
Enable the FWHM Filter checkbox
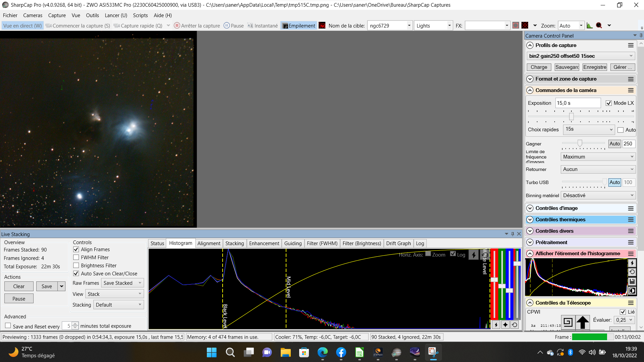tap(76, 258)
